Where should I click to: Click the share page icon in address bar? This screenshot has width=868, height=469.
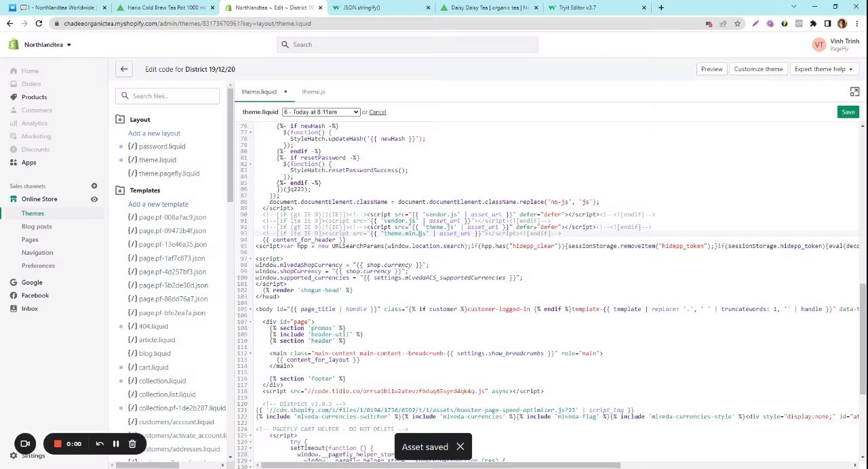pos(723,23)
